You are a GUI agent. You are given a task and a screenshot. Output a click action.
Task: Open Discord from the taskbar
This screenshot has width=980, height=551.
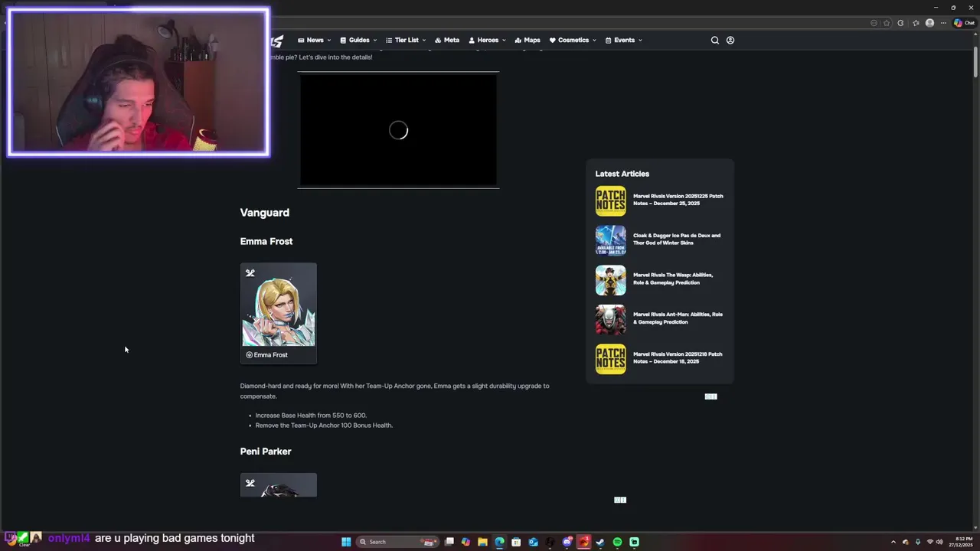point(567,542)
